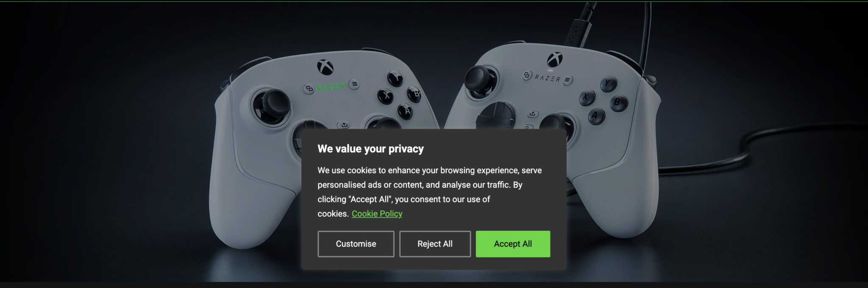Click the Xbox logo on the left controller

coord(325,67)
